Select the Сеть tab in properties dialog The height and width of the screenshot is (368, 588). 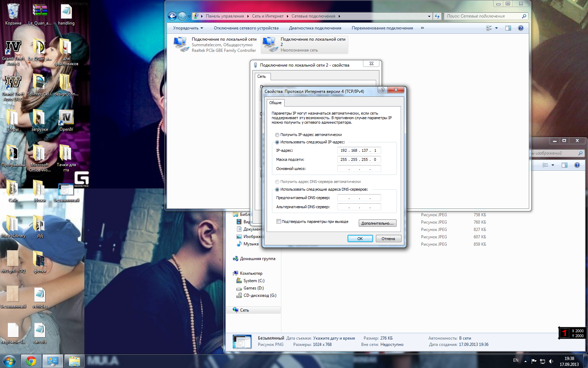point(261,76)
